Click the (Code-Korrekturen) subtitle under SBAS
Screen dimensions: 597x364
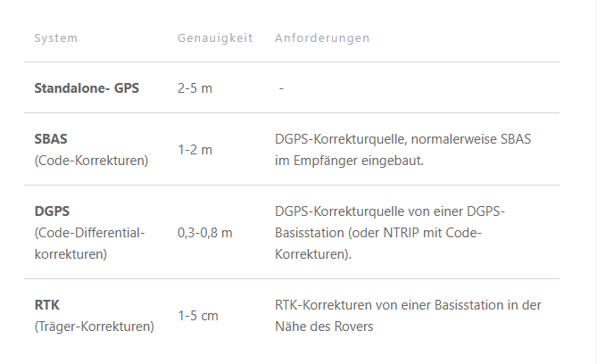[x=91, y=161]
